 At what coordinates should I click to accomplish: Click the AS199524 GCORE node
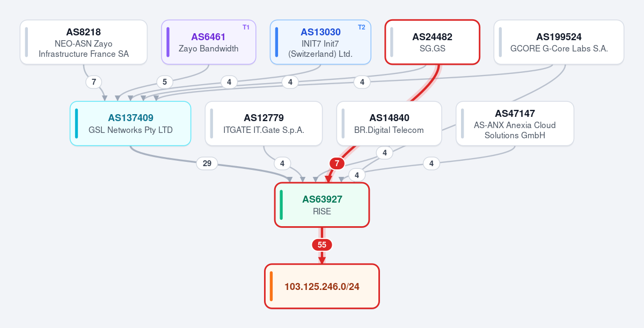tap(559, 42)
